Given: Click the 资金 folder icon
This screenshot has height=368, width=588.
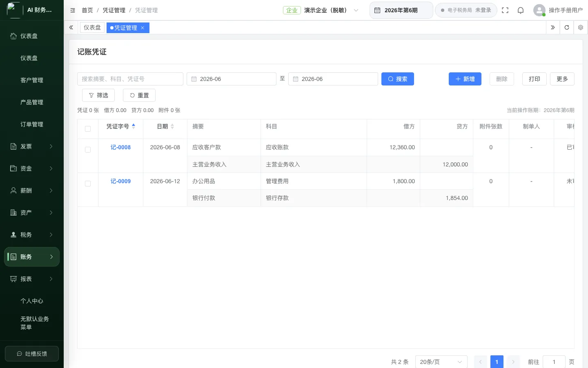Looking at the screenshot, I should (x=13, y=168).
